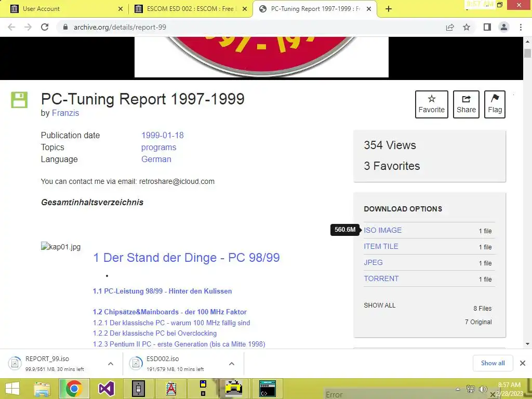
Task: Add item to favorites with Favorite button
Action: pos(432,104)
